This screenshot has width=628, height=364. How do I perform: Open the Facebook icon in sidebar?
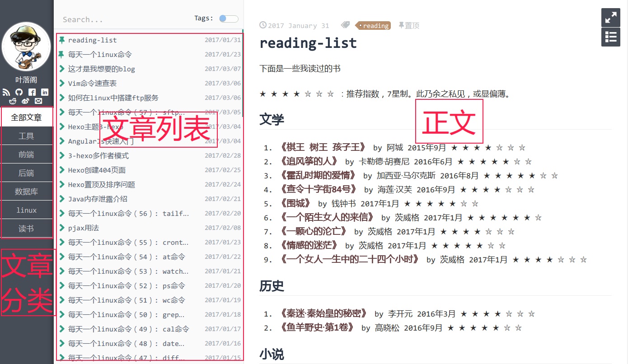32,92
